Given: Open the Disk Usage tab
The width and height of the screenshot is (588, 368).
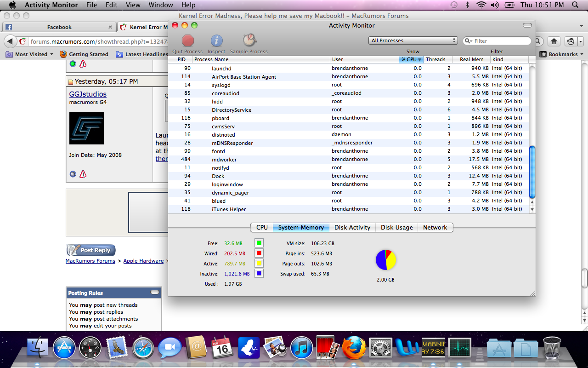Looking at the screenshot, I should point(396,227).
